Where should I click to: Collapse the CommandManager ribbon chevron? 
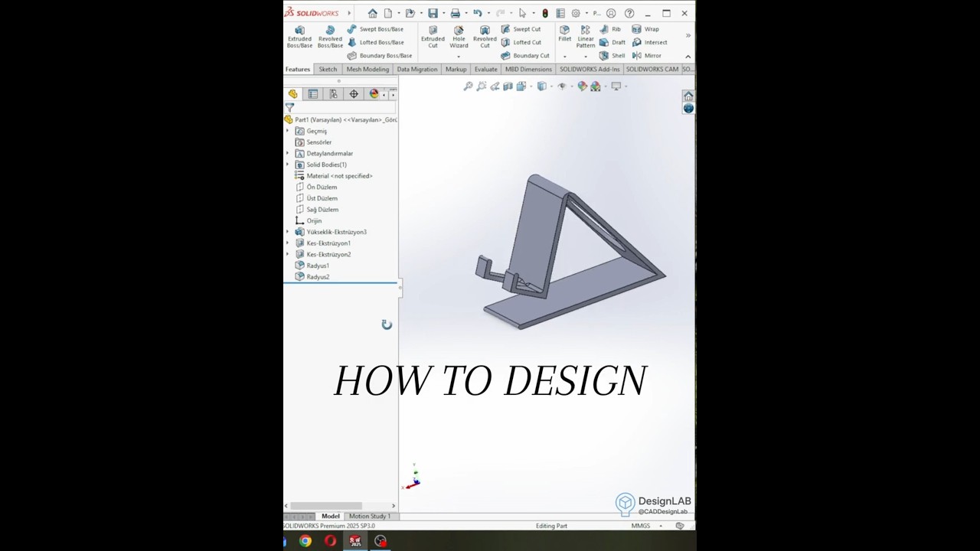pos(688,56)
